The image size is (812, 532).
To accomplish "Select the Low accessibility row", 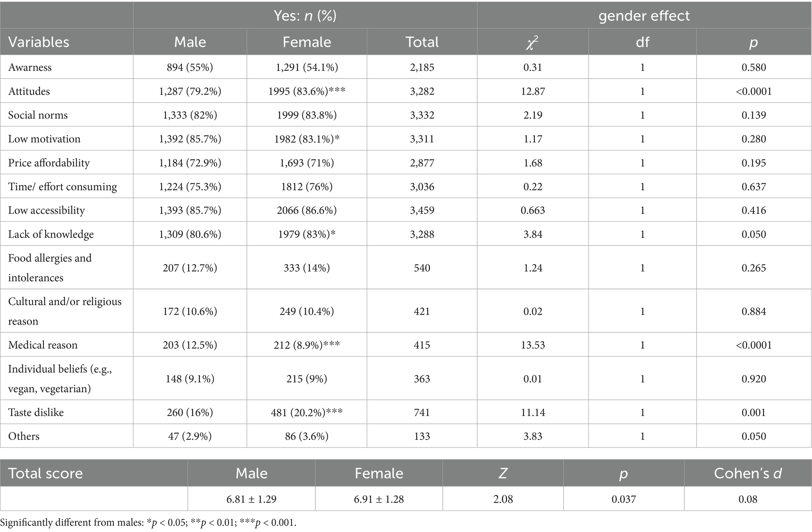I will click(46, 210).
